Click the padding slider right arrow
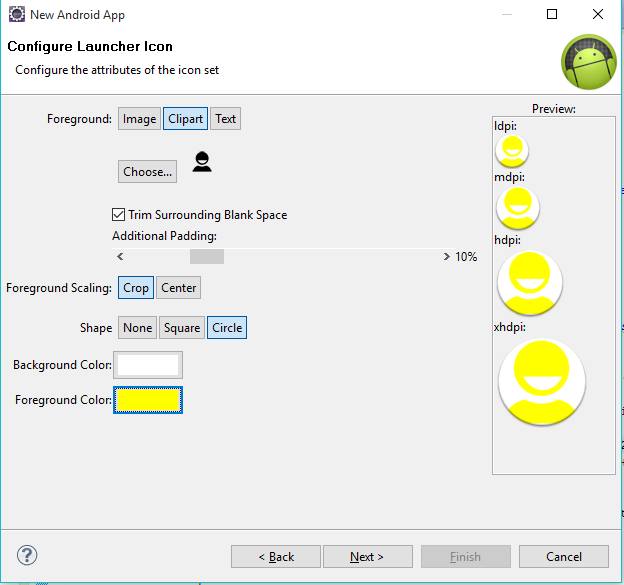This screenshot has width=624, height=585. [447, 257]
